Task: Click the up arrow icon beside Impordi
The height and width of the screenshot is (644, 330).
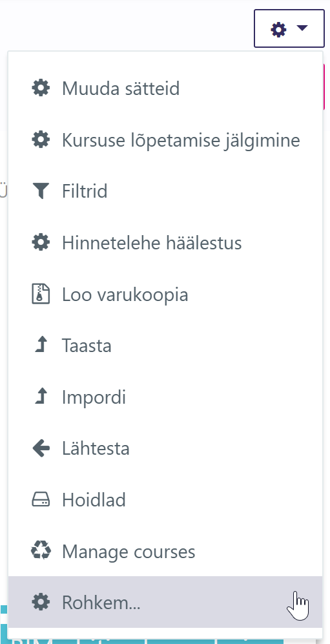Action: point(41,397)
